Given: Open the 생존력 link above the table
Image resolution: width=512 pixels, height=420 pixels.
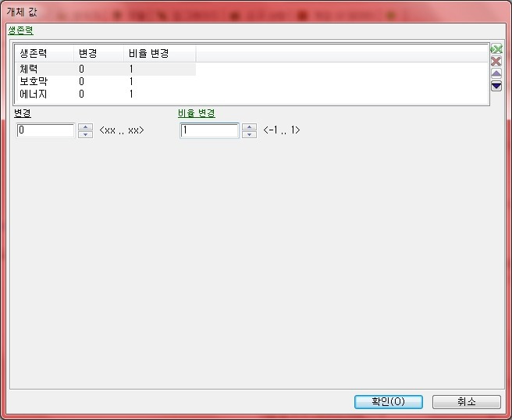Looking at the screenshot, I should (20, 30).
